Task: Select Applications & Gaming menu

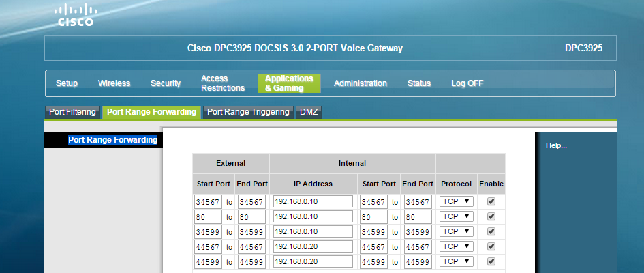Action: point(289,83)
